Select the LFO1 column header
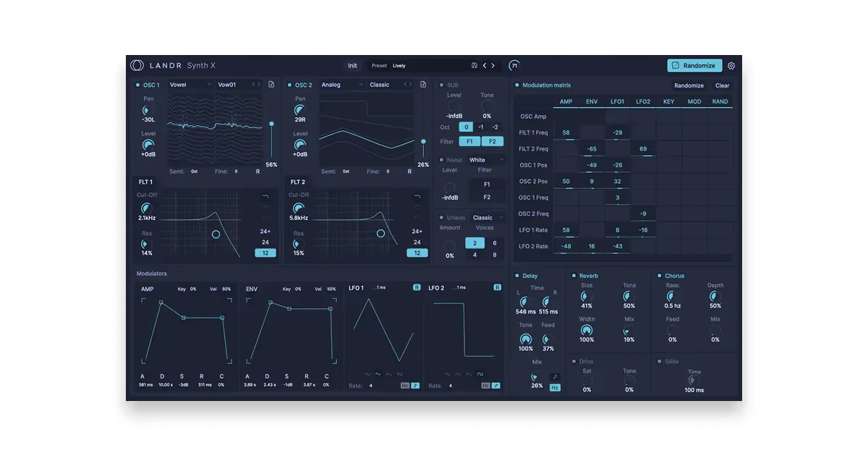Screen dimensions: 868x456 [x=618, y=101]
